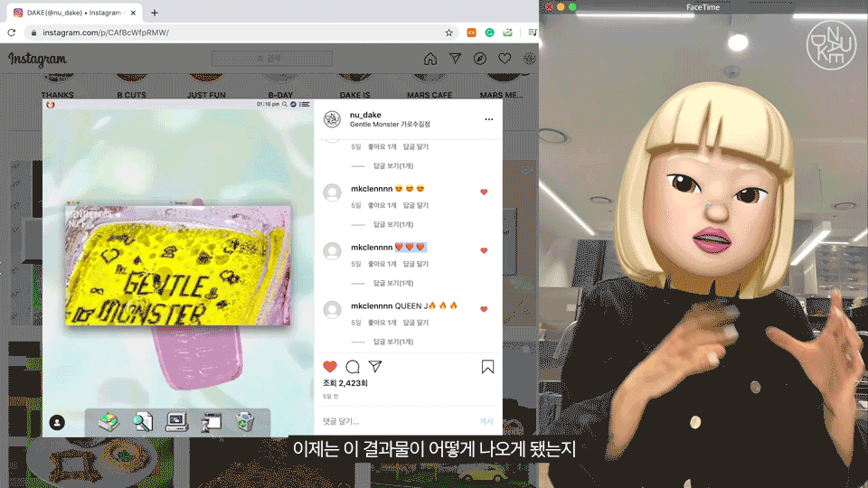Click the 5일 timestamp on QUEEN J comment
The width and height of the screenshot is (868, 488).
356,323
